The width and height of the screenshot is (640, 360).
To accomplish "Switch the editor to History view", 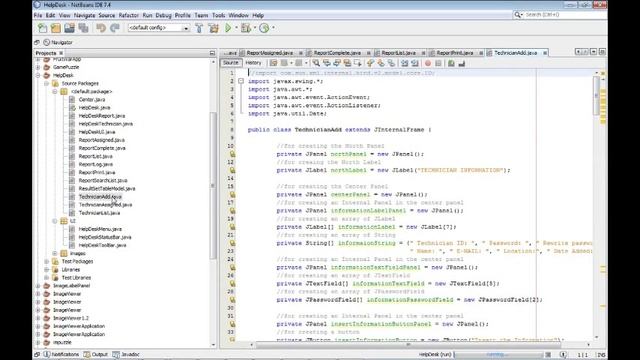I will (x=253, y=63).
